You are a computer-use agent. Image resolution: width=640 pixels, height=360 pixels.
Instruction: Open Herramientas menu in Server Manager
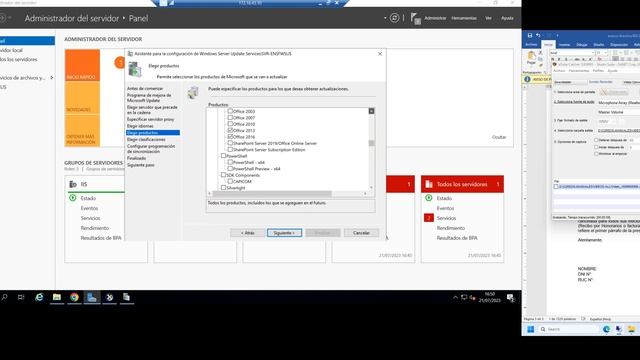[464, 18]
